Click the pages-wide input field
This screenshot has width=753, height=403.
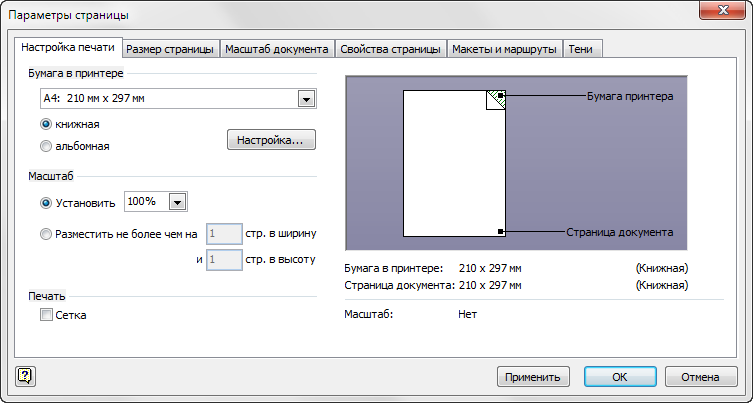tap(223, 234)
